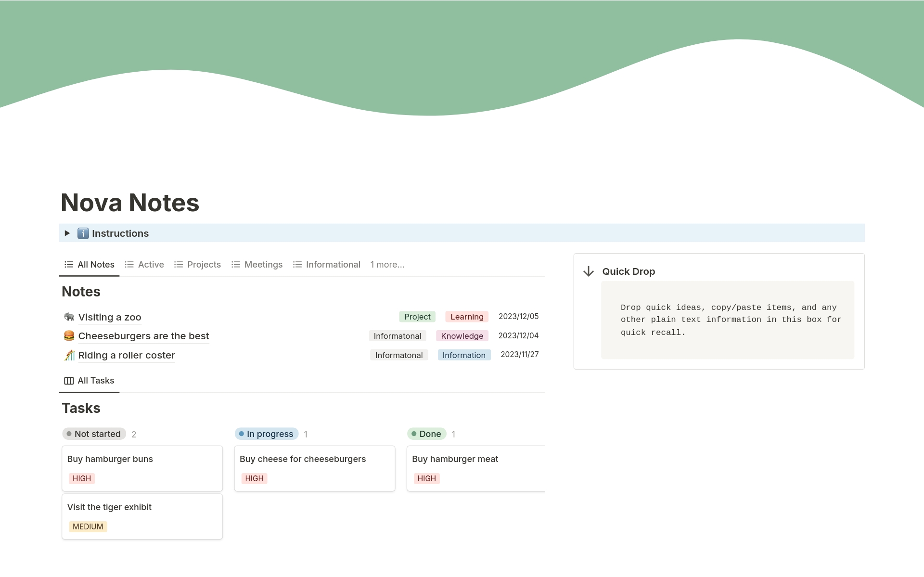Select the HIGH priority tag on Buy hamburger buns
This screenshot has height=577, width=924.
[81, 478]
